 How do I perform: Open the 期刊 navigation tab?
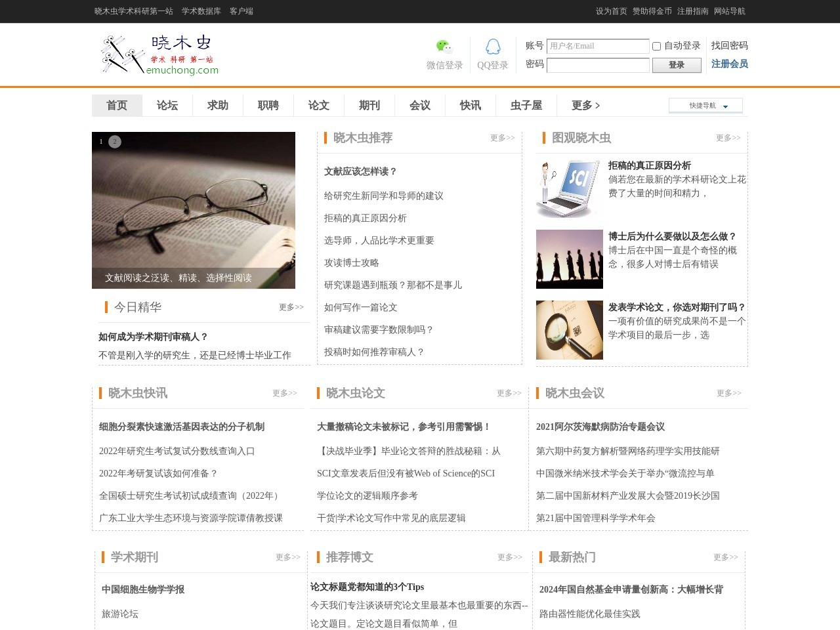(x=369, y=106)
